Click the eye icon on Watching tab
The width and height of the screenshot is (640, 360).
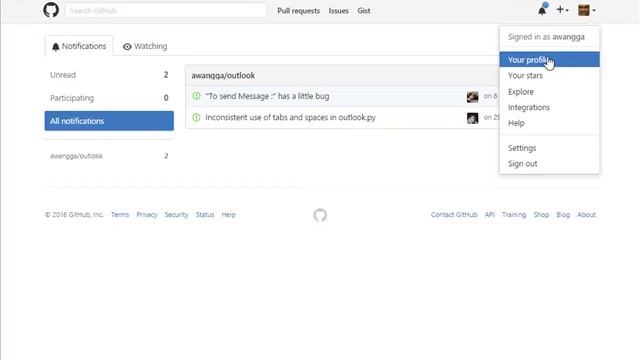tap(127, 47)
